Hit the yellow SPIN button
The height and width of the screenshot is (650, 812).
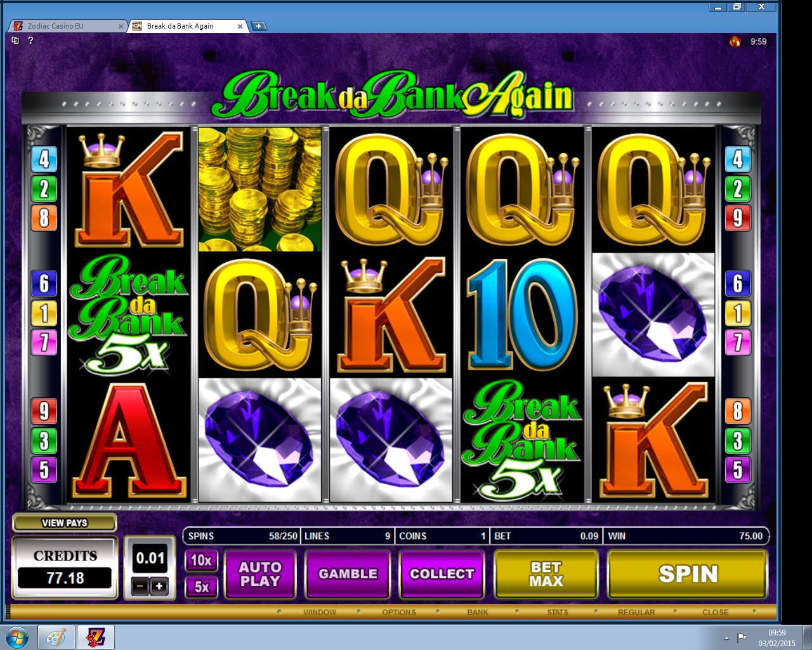point(688,574)
